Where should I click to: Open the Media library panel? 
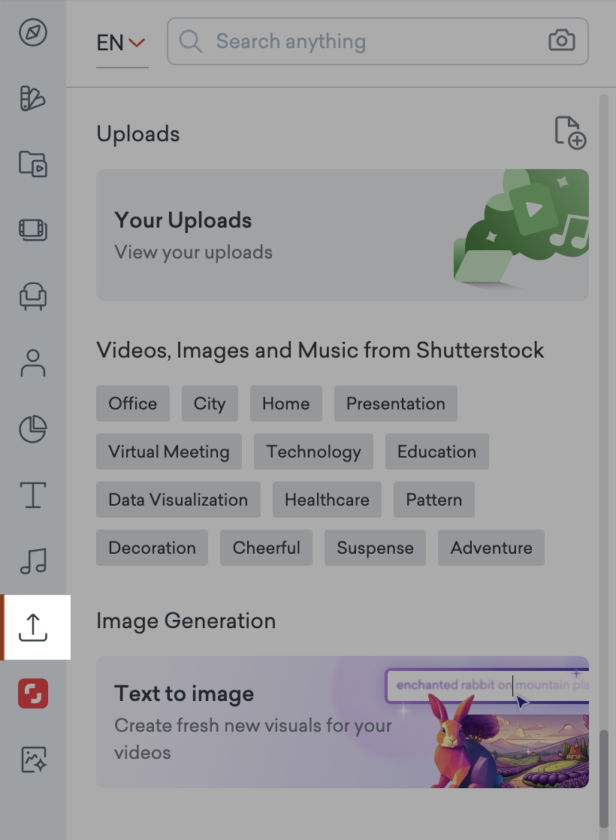(x=32, y=165)
